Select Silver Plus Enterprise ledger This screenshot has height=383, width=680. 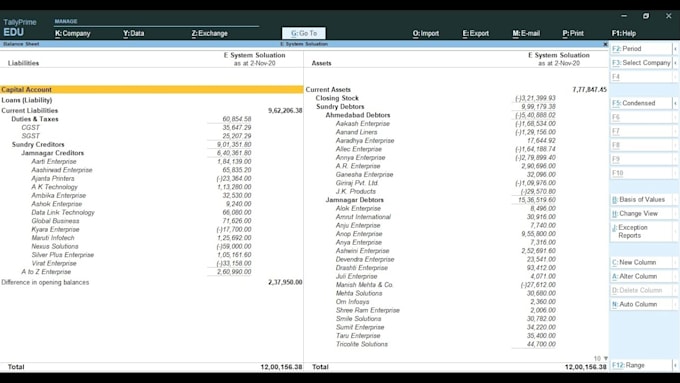(x=62, y=255)
